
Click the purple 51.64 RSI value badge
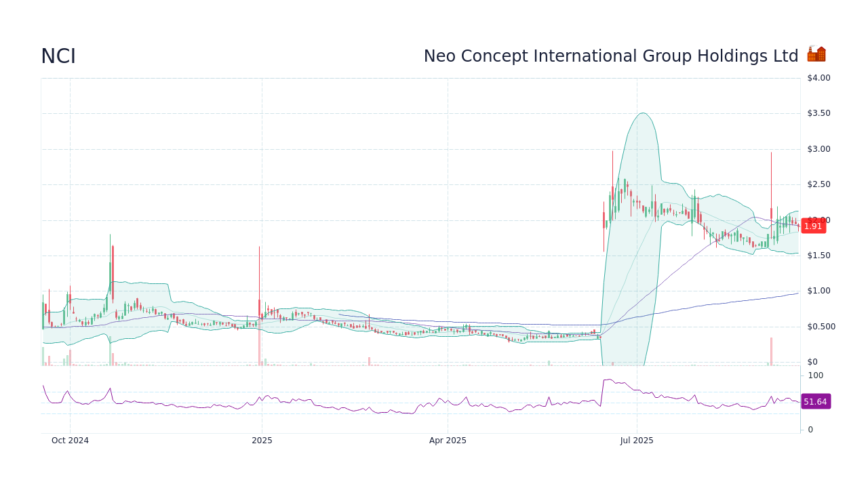click(x=816, y=401)
